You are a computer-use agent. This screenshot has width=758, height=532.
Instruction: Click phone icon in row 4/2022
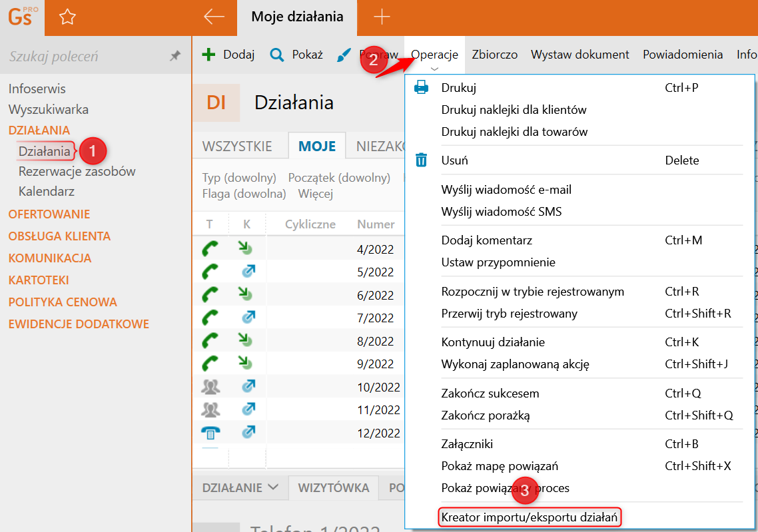click(x=210, y=249)
